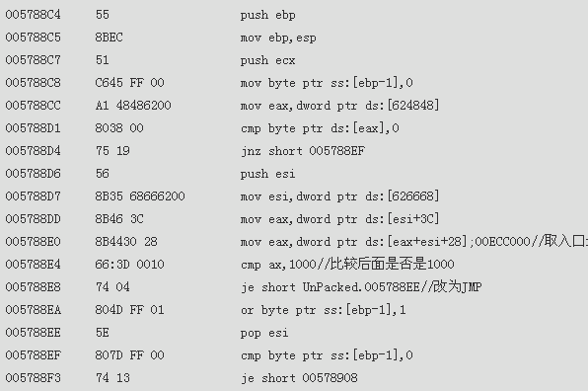Click the mov eax,dword ptr ds:[624848] instruction
Screen dimensions: 588x391
(339, 106)
